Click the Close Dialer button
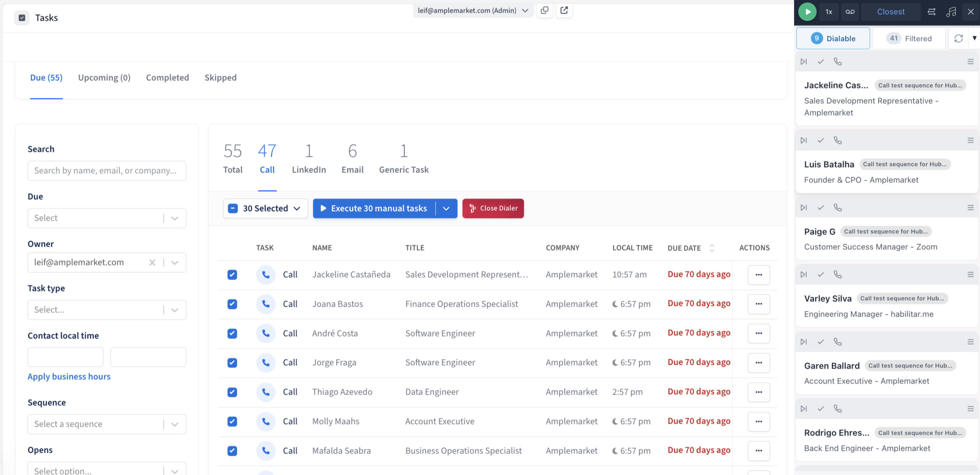 coord(492,208)
